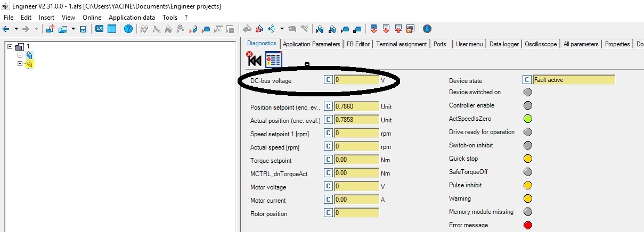Open the Application data menu
The height and width of the screenshot is (232, 644).
click(x=132, y=18)
